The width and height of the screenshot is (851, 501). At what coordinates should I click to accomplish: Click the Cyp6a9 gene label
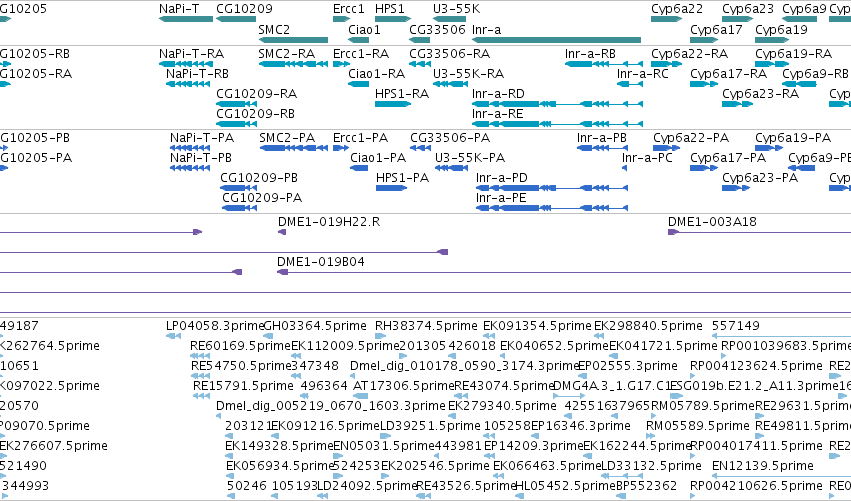click(x=804, y=9)
